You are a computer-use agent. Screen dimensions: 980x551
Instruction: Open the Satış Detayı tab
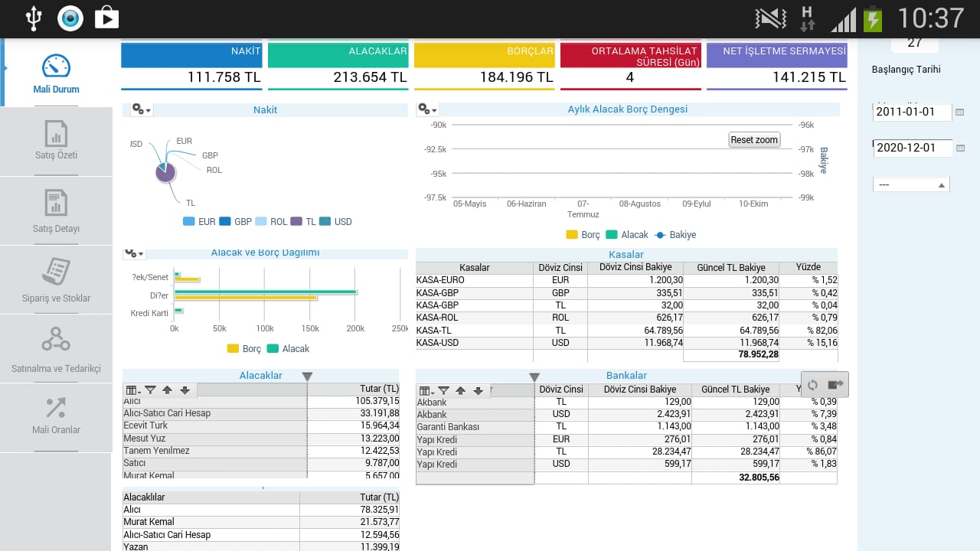(x=56, y=211)
